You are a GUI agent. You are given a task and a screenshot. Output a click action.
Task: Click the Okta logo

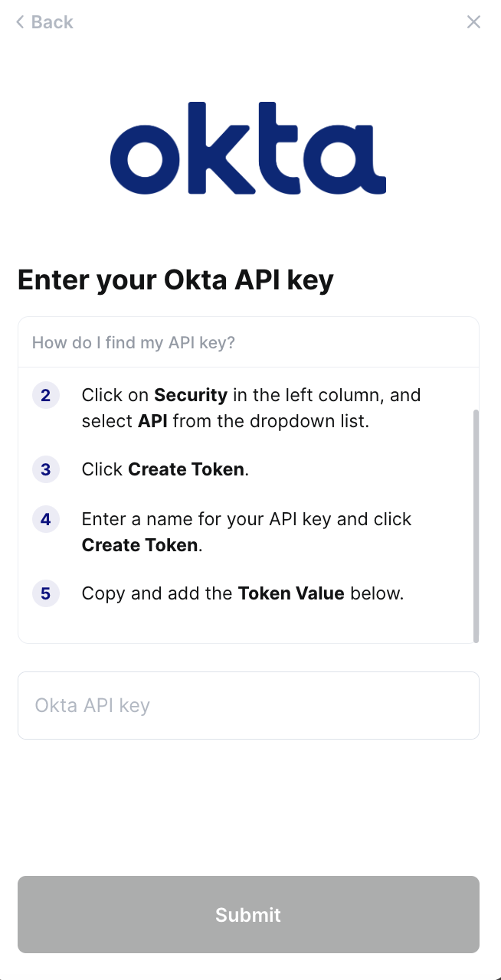point(248,148)
